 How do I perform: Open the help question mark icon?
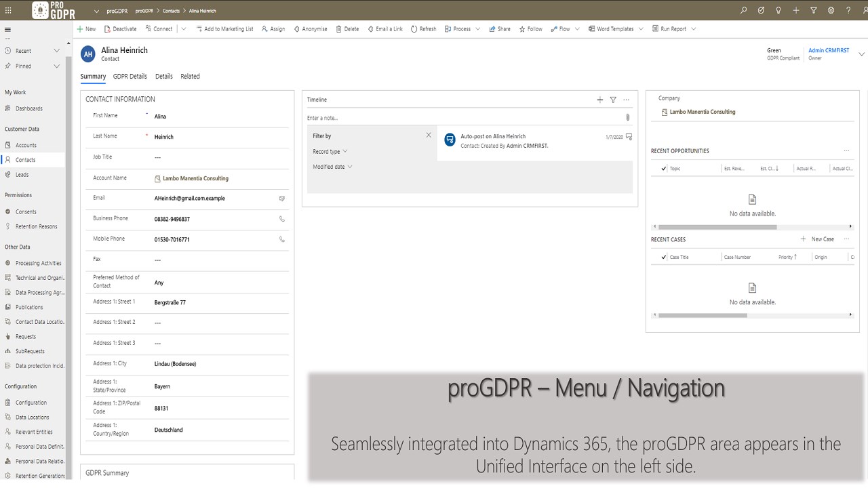point(848,10)
